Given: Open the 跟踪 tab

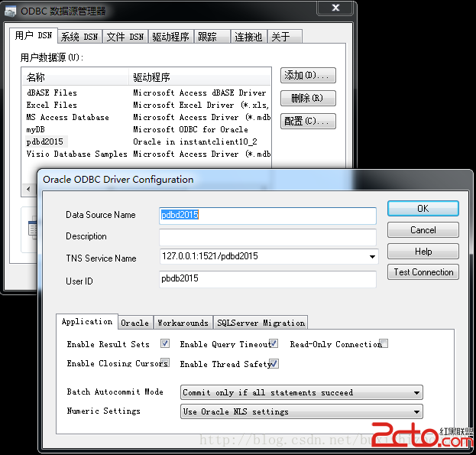Looking at the screenshot, I should click(212, 37).
